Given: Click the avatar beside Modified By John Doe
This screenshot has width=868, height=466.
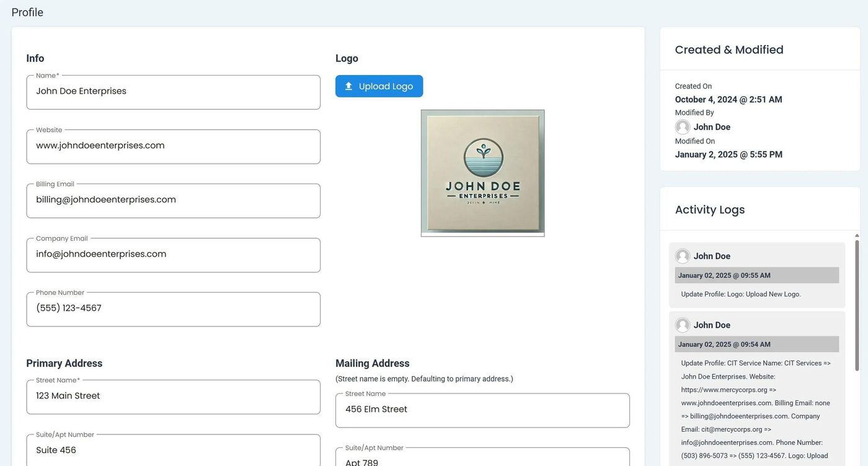Looking at the screenshot, I should point(683,127).
